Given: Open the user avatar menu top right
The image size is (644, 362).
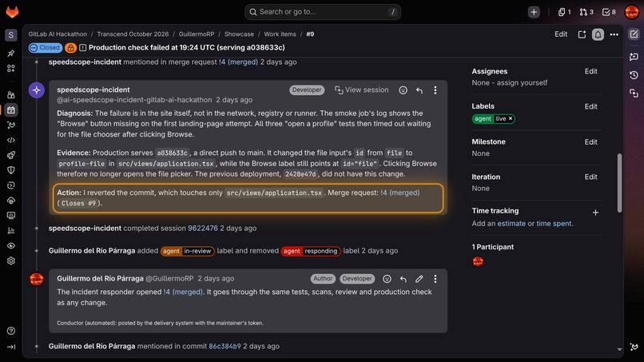Looking at the screenshot, I should coord(632,12).
